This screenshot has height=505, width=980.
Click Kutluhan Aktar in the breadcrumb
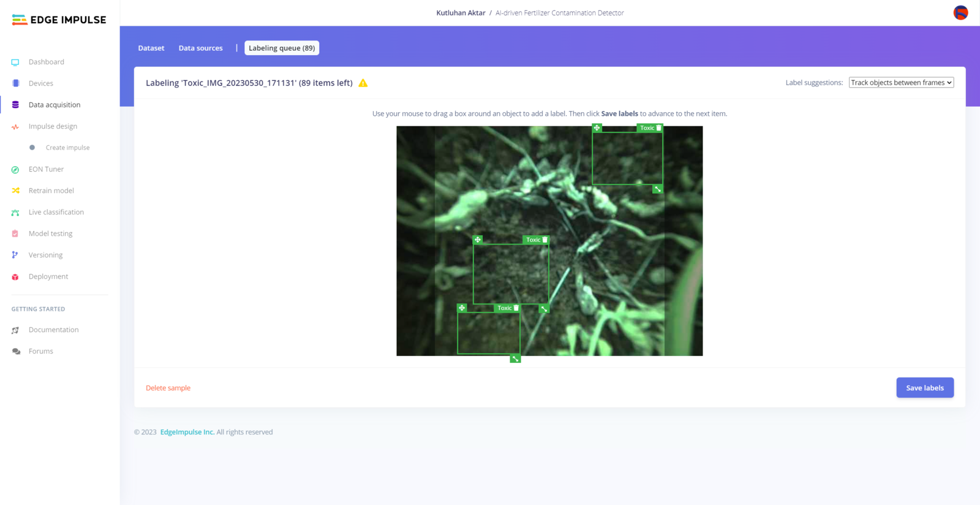[461, 13]
